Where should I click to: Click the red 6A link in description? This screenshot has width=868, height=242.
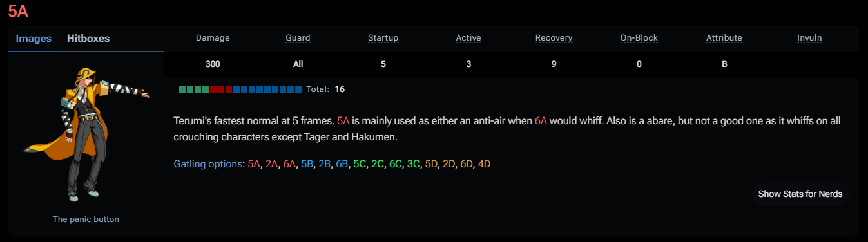541,121
